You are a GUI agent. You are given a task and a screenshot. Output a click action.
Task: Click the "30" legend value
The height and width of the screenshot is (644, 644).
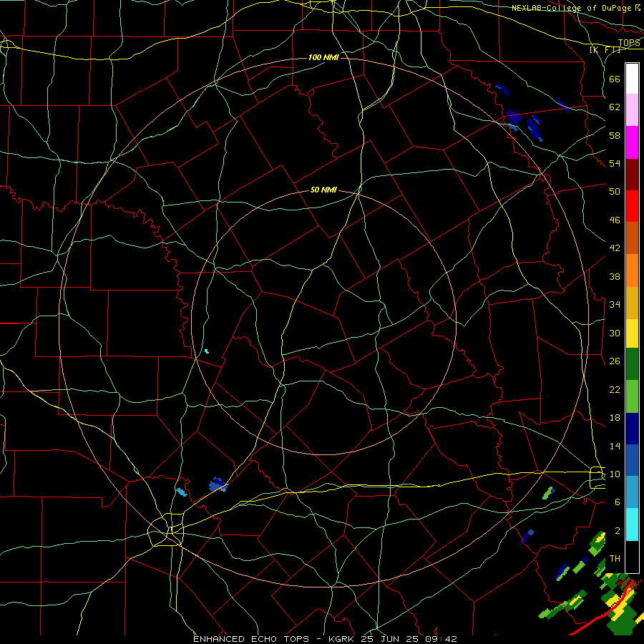tap(615, 333)
